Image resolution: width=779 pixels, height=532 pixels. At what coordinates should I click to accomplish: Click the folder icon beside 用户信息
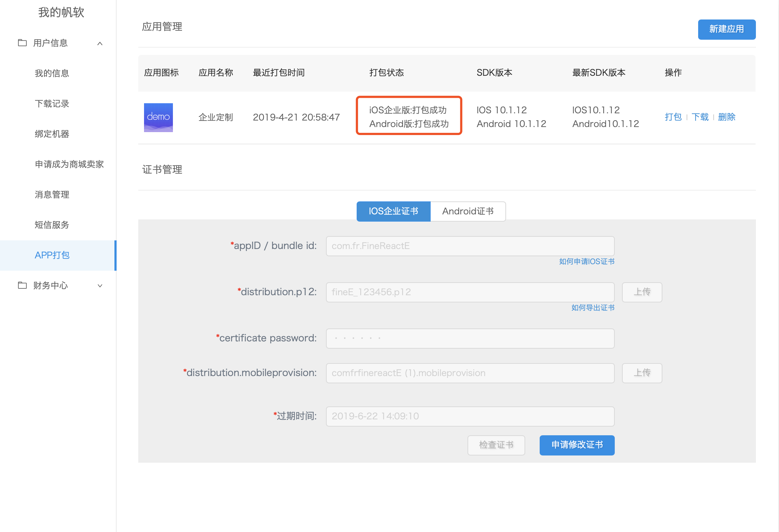tap(22, 43)
